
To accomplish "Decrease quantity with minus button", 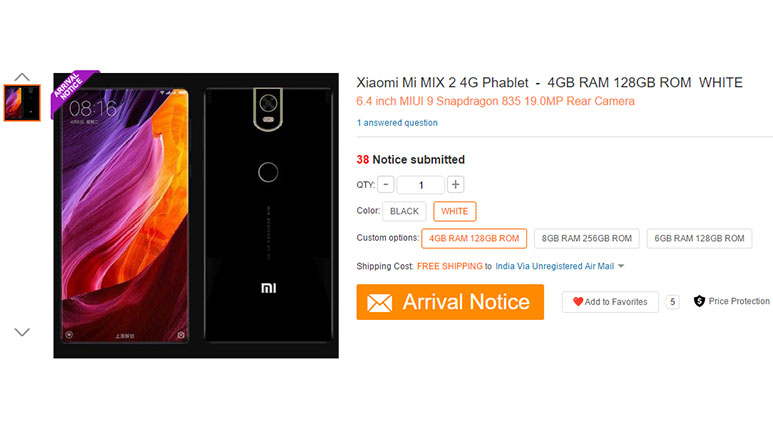I will pos(386,185).
